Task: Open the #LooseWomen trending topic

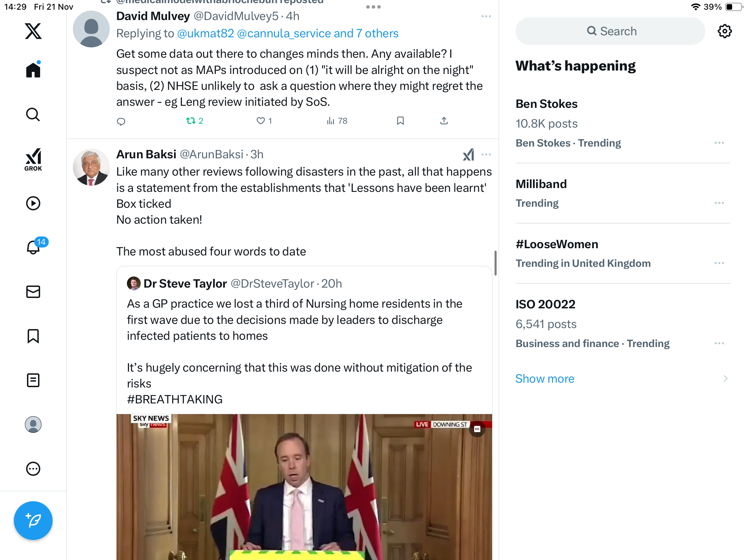Action: pos(557,244)
